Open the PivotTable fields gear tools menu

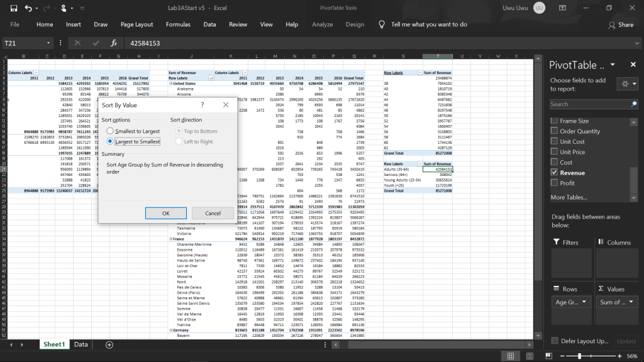click(x=625, y=84)
